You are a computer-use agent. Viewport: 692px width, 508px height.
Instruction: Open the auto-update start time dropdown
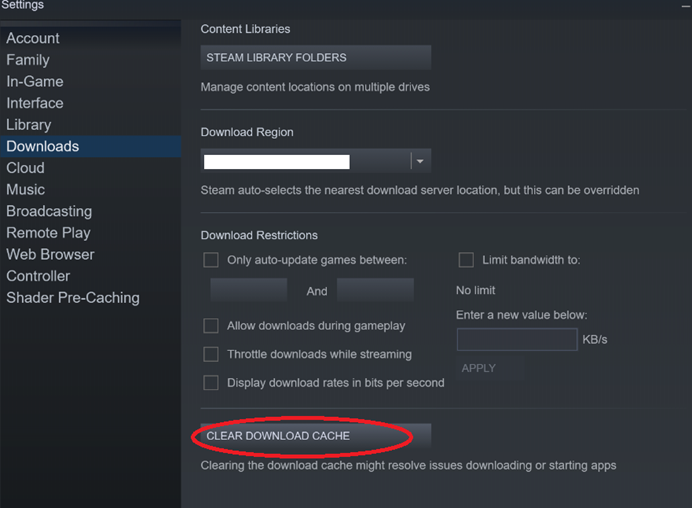(x=248, y=291)
